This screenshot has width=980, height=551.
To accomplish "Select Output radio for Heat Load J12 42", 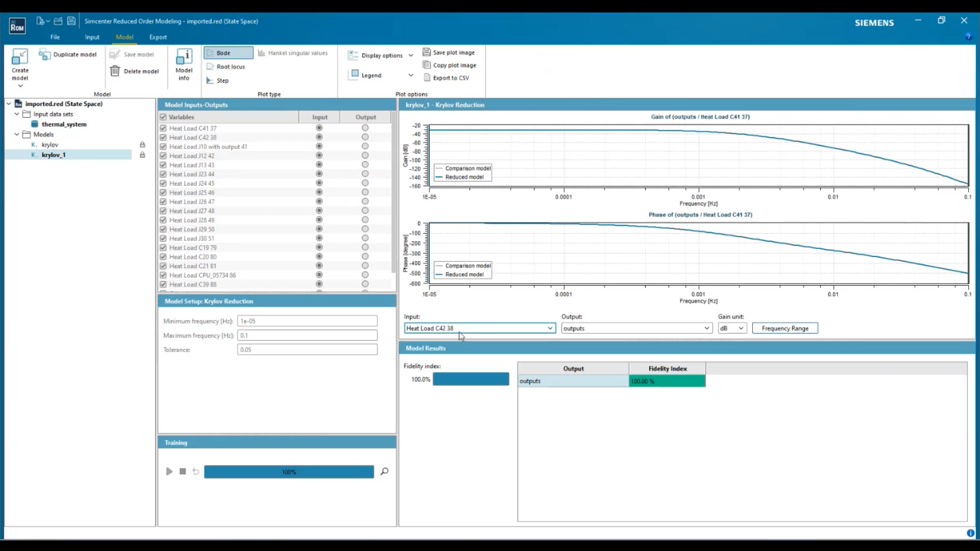I will [365, 155].
